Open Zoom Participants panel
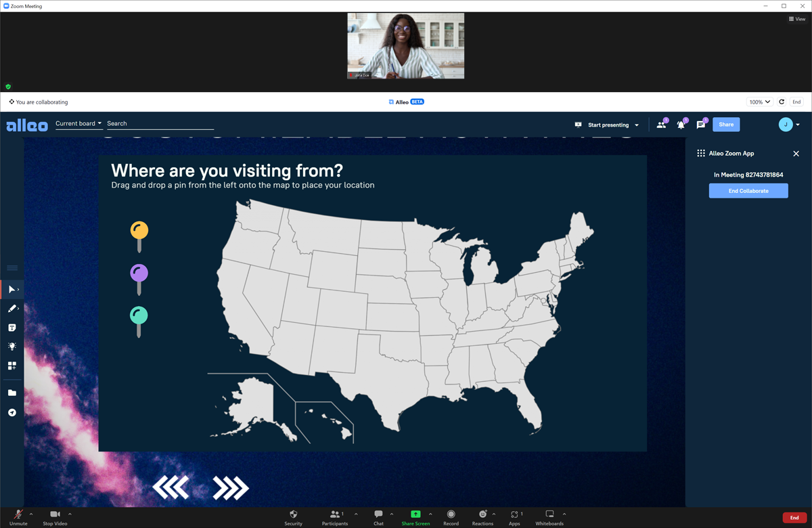Image resolution: width=812 pixels, height=528 pixels. (x=334, y=518)
